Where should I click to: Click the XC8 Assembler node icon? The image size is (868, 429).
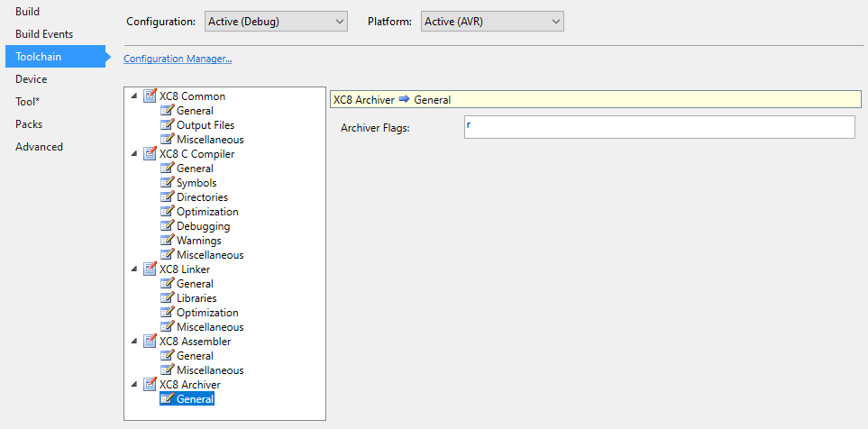click(150, 341)
